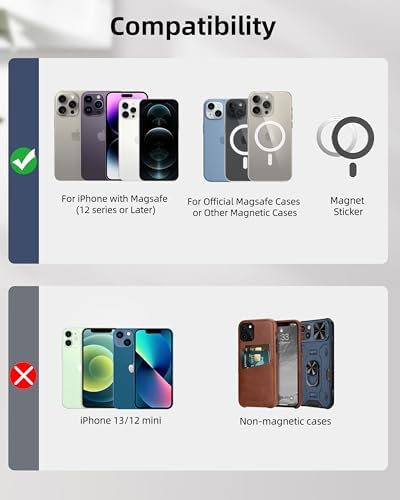Screen dimensions: 400x500
Task: Click the green checkmark icon
Action: [x=24, y=161]
